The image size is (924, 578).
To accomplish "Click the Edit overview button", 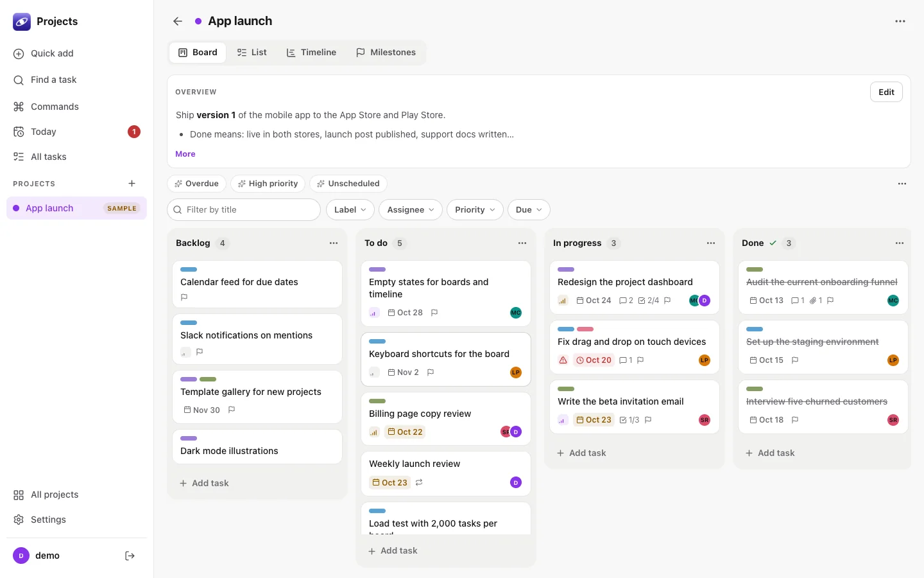I will pos(887,92).
